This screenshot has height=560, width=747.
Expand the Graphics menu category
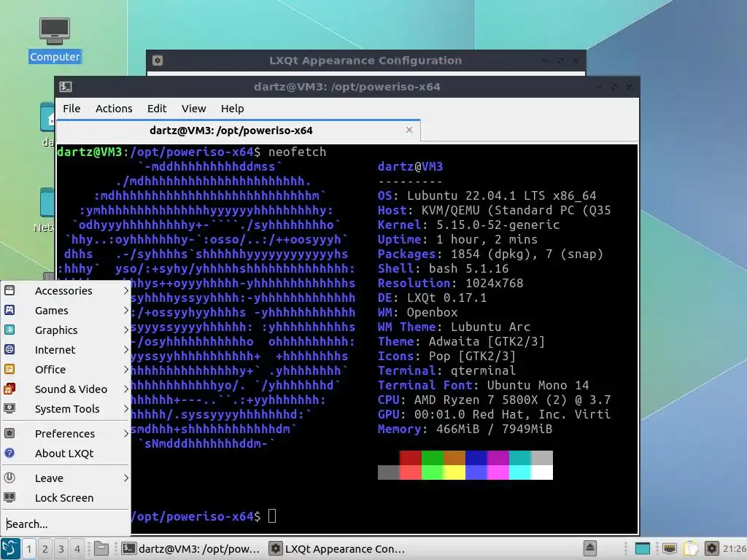pyautogui.click(x=66, y=330)
